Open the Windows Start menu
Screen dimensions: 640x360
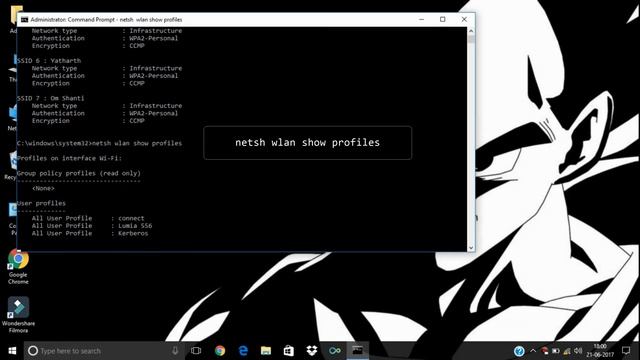pos(12,351)
